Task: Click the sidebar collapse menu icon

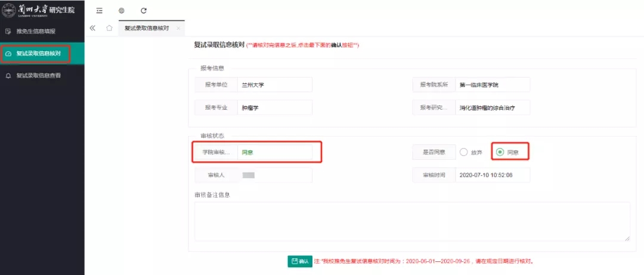Action: pos(99,11)
